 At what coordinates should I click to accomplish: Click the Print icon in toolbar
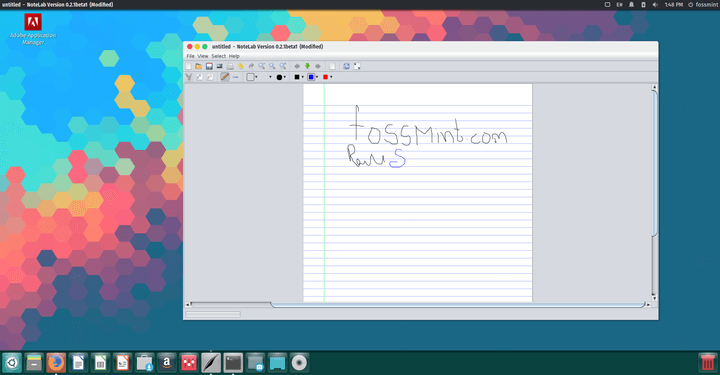(x=230, y=66)
